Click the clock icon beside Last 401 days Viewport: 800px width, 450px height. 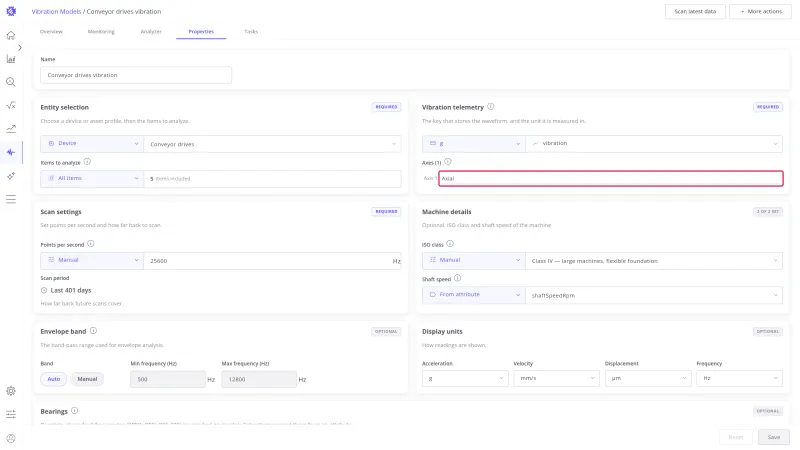point(44,290)
